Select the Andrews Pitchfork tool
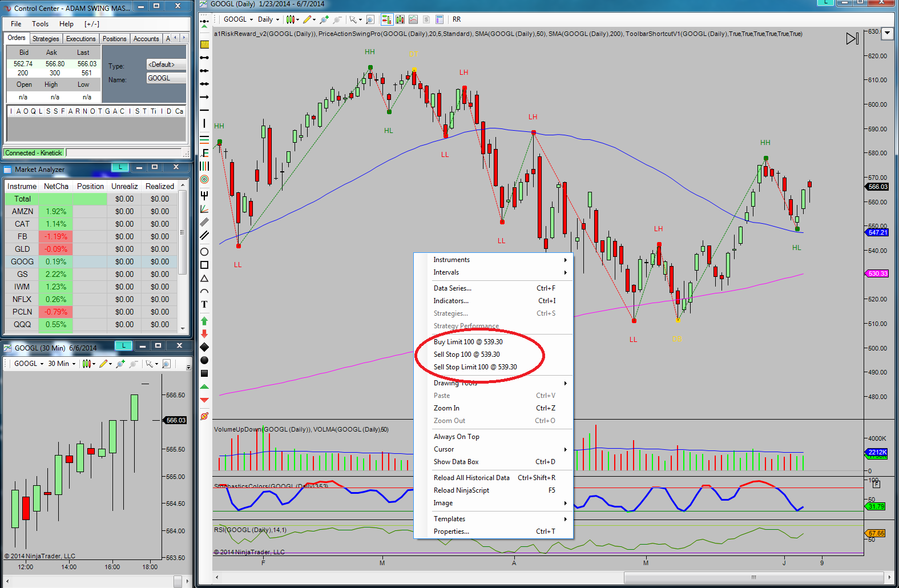 click(x=204, y=195)
